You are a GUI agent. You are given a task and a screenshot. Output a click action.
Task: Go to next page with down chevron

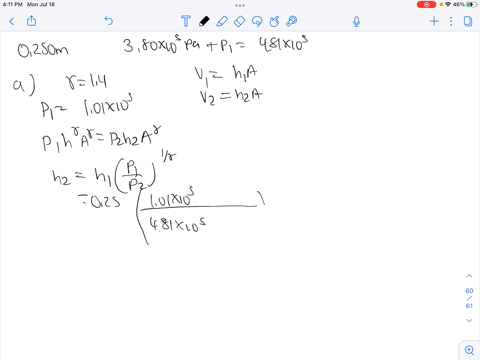click(x=469, y=320)
